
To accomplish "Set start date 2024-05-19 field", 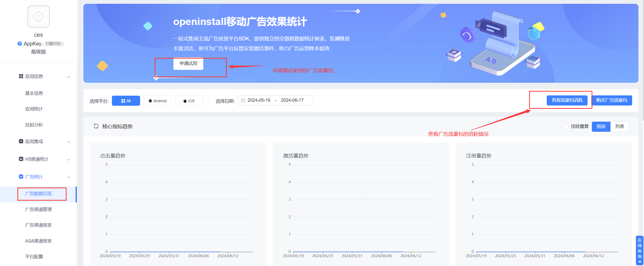I will pos(259,100).
